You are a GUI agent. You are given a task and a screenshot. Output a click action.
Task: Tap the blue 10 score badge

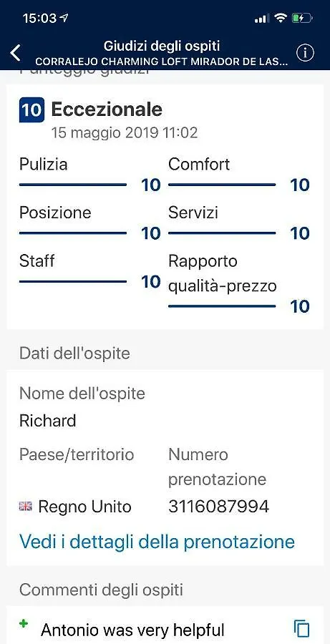[x=31, y=109]
